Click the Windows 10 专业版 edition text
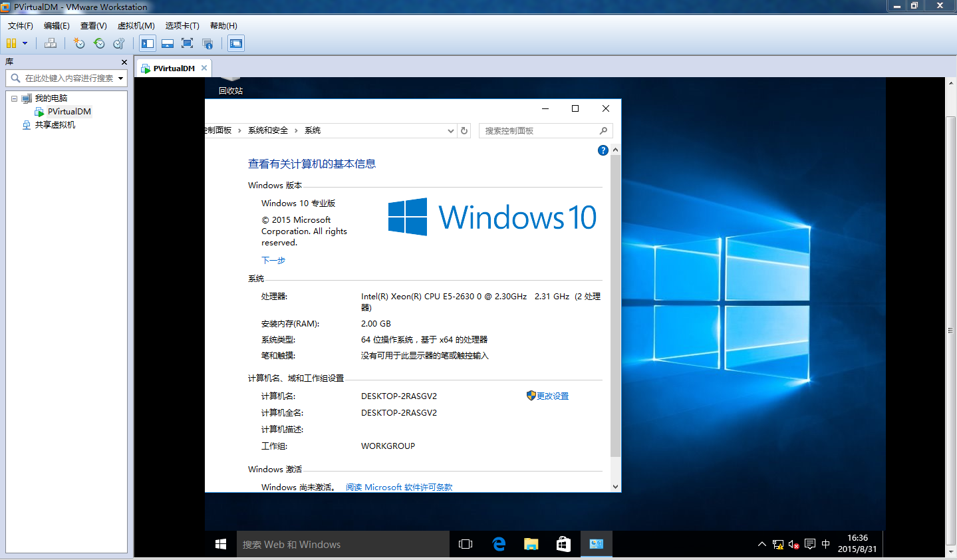 (x=298, y=204)
